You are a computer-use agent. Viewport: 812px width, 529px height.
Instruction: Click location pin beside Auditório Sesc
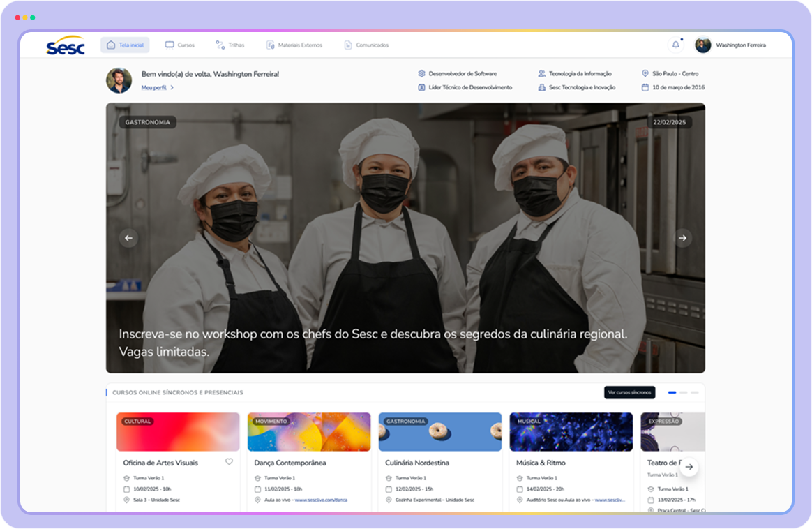point(520,500)
